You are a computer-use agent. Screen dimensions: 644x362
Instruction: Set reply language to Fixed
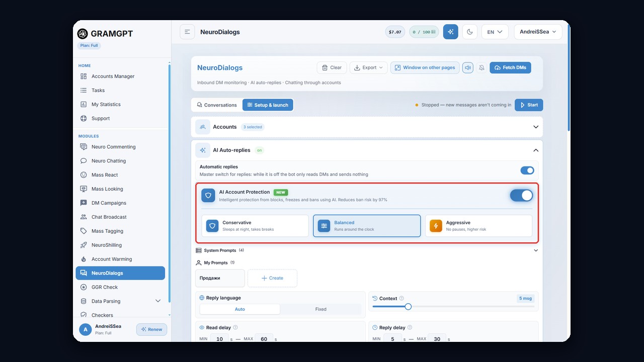(320, 309)
